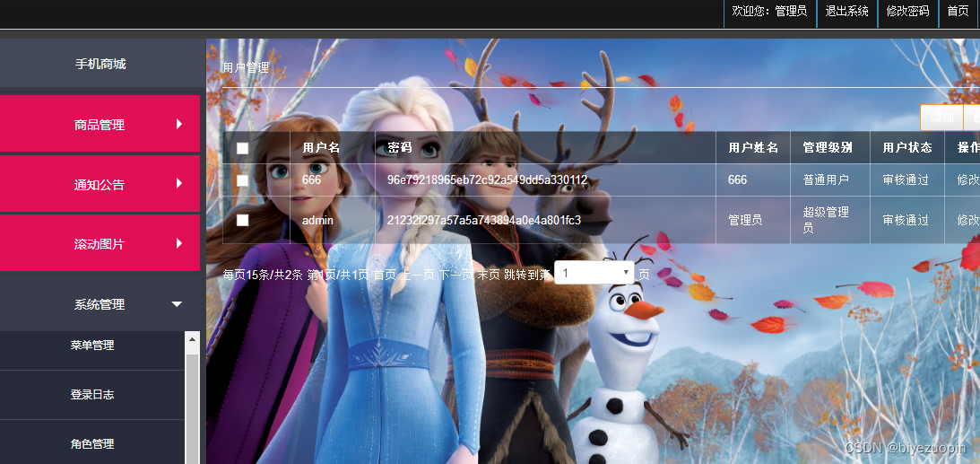Check the checkbox for user admin
This screenshot has height=464, width=980.
click(242, 220)
